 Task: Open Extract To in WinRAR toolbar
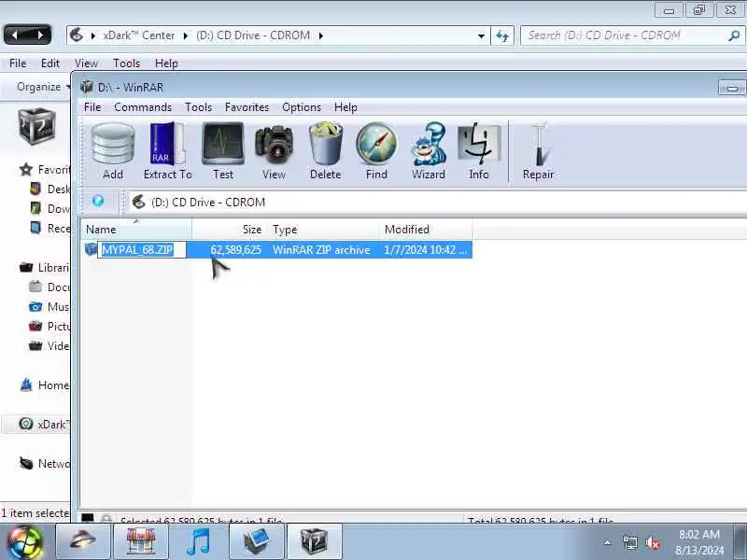click(168, 151)
